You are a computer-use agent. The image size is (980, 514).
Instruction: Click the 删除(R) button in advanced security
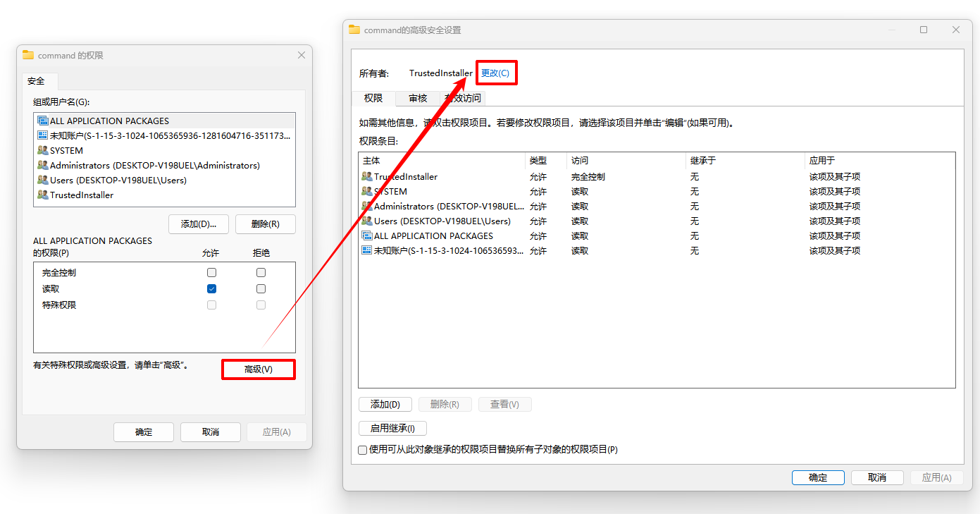coord(445,405)
